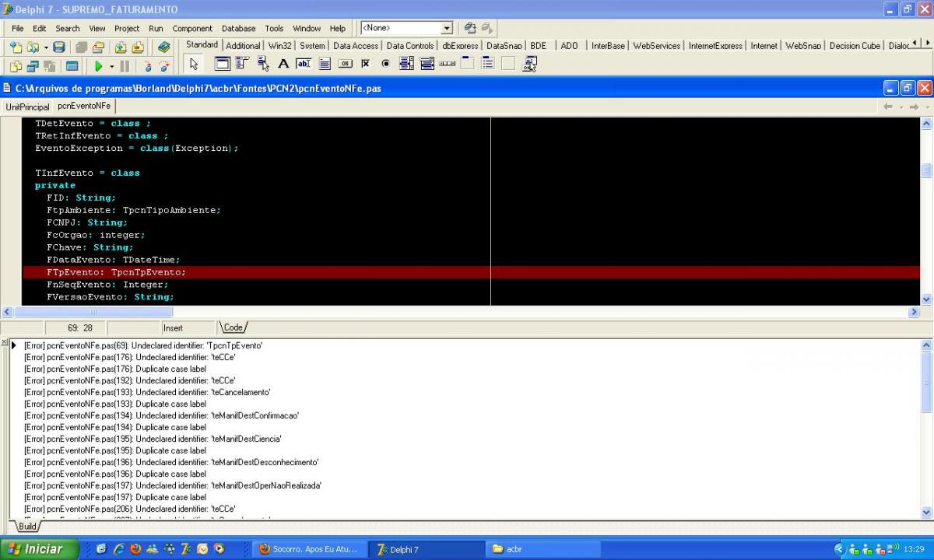This screenshot has height=560, width=934.
Task: Expand the Run button dropdown arrow
Action: tap(111, 66)
